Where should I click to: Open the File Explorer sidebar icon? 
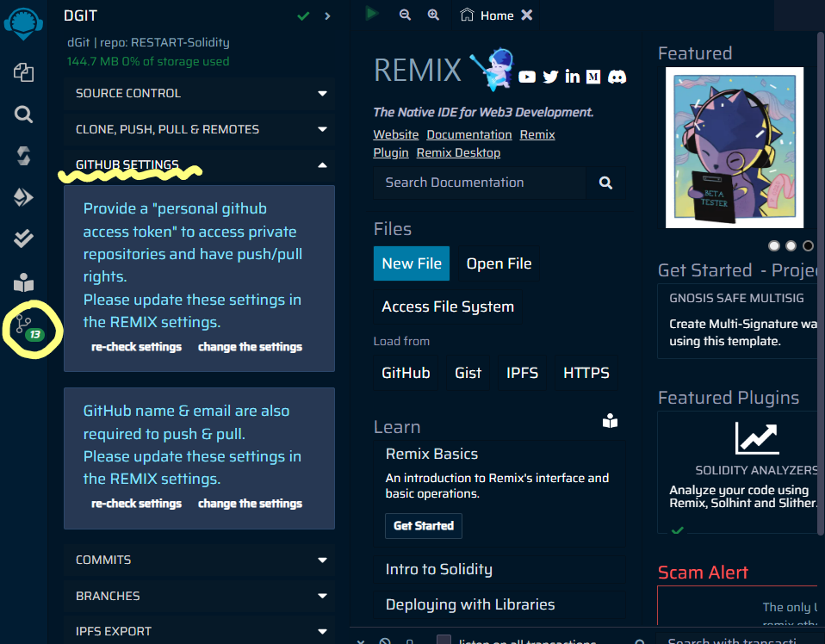(23, 72)
